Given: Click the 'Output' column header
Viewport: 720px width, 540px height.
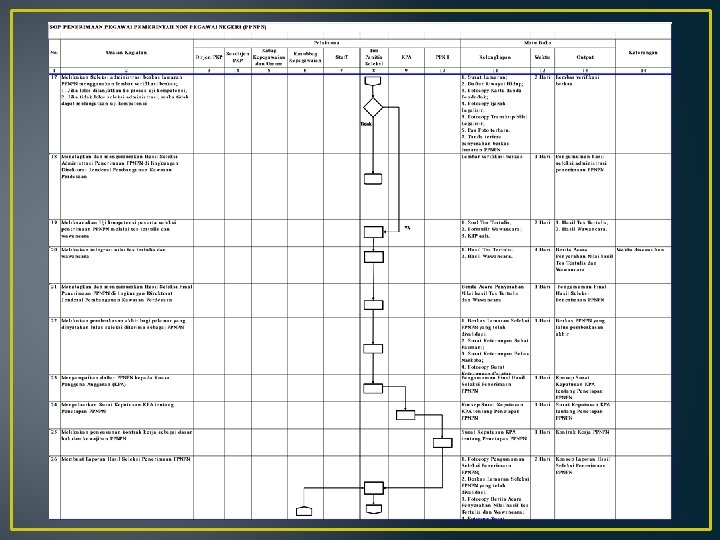Looking at the screenshot, I should click(585, 57).
